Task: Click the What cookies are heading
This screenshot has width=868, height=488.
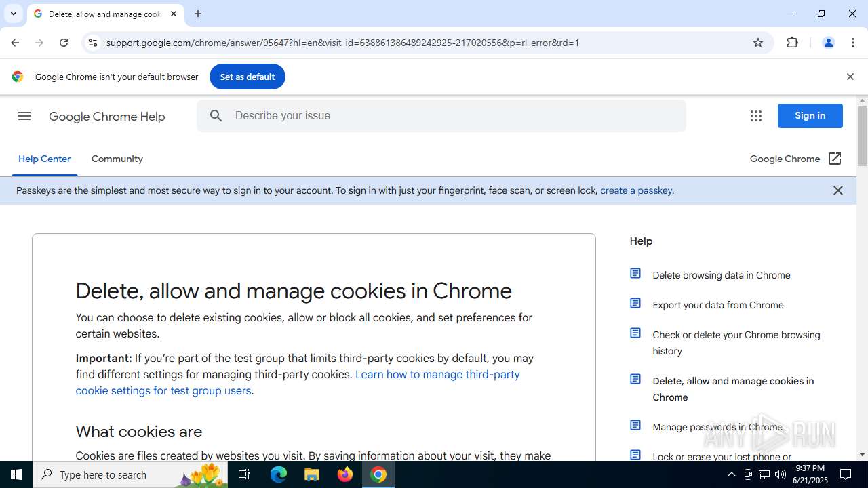Action: point(139,432)
